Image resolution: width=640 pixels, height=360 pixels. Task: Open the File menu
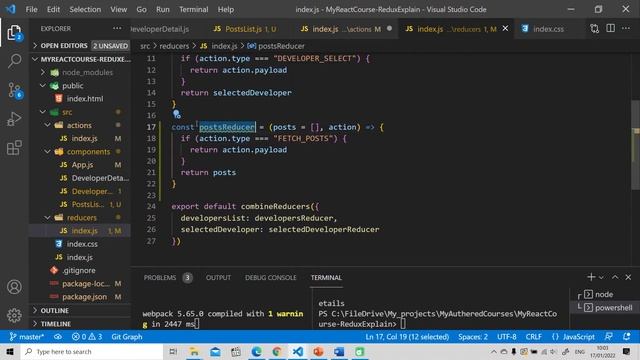pyautogui.click(x=31, y=9)
